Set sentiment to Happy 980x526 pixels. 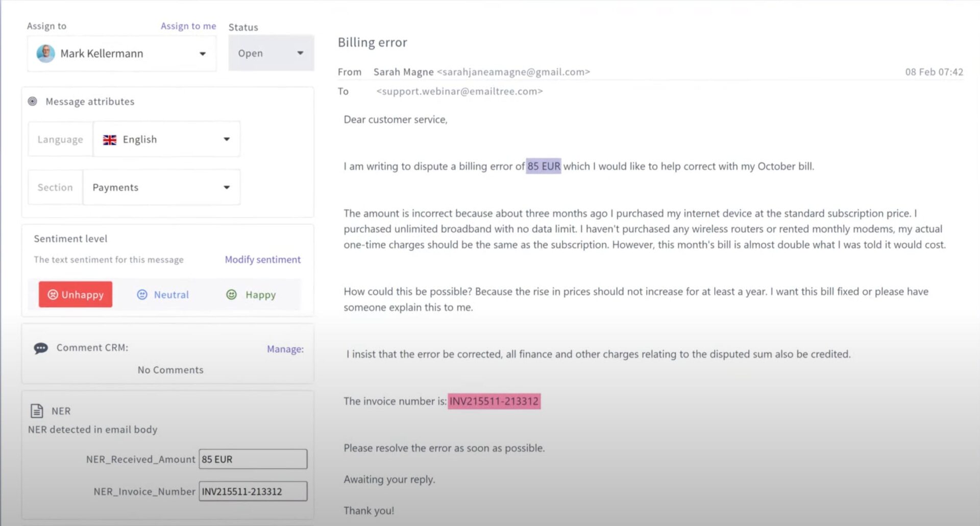[x=251, y=294]
